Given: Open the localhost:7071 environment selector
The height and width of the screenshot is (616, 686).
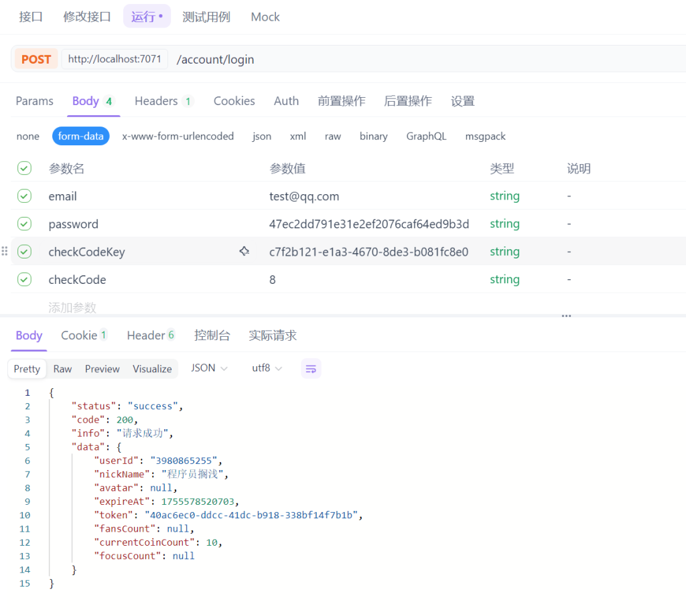Looking at the screenshot, I should [x=115, y=59].
